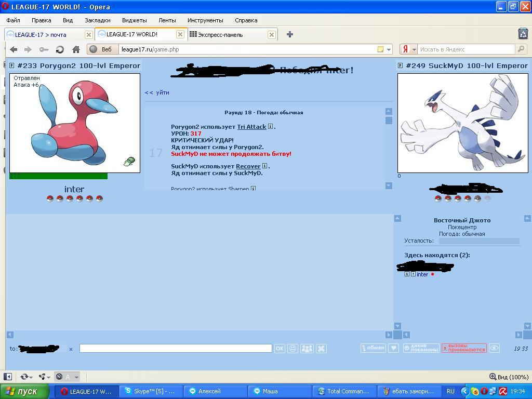This screenshot has width=532, height=399.
Task: Click the yellow note icon in address bar
Action: pyautogui.click(x=380, y=49)
